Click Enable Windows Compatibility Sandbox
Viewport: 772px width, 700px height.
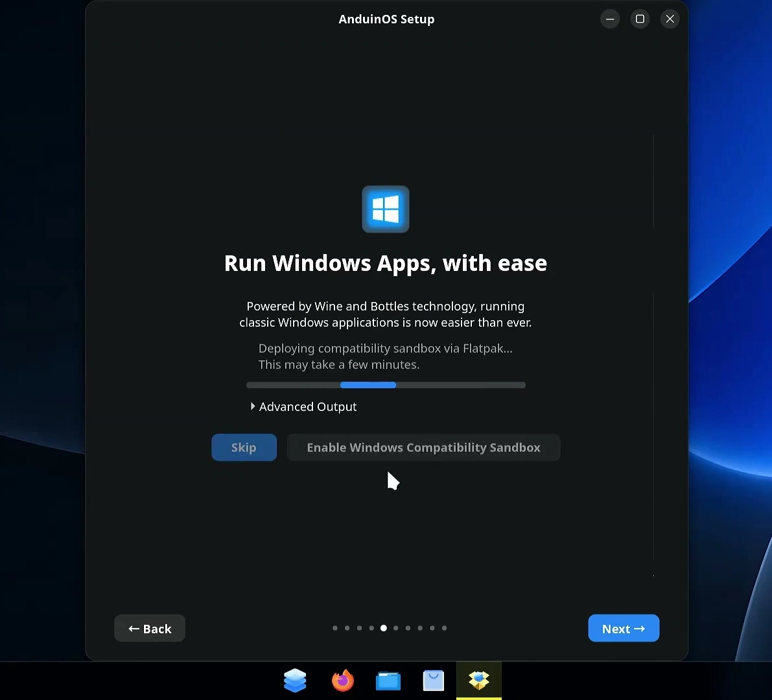click(423, 447)
